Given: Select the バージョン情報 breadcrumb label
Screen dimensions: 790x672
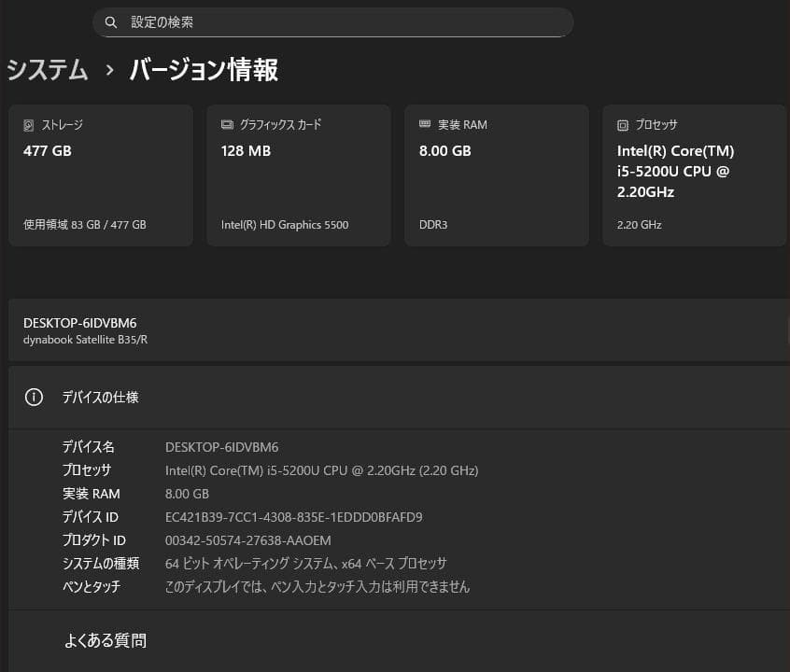Looking at the screenshot, I should tap(203, 70).
